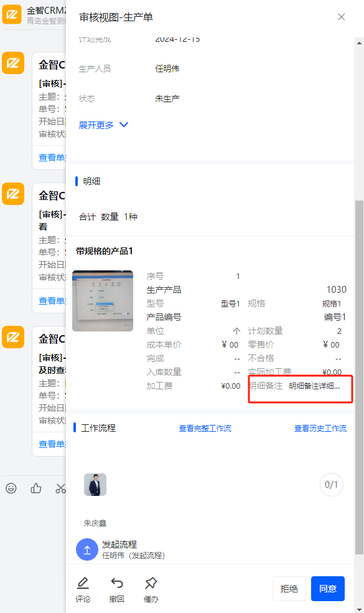
Task: Click the chevron next to 展开更多
Action: 124,125
